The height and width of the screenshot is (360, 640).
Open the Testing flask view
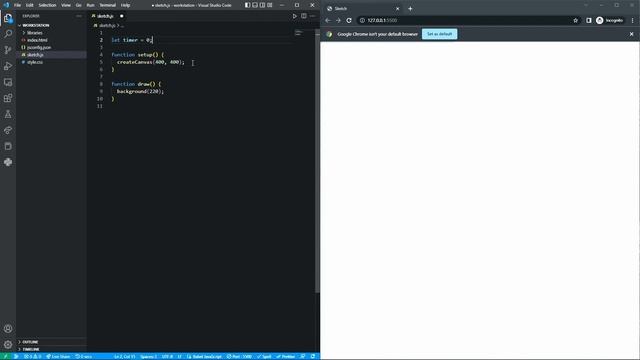tap(8, 114)
